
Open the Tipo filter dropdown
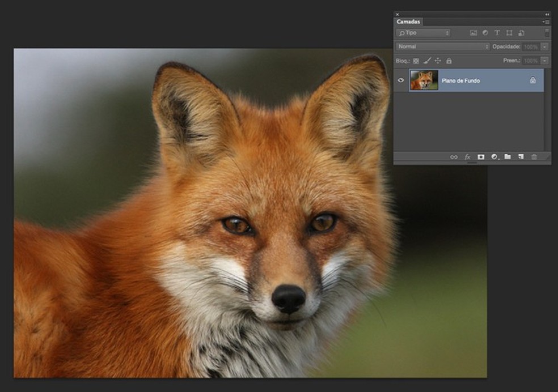(x=423, y=33)
